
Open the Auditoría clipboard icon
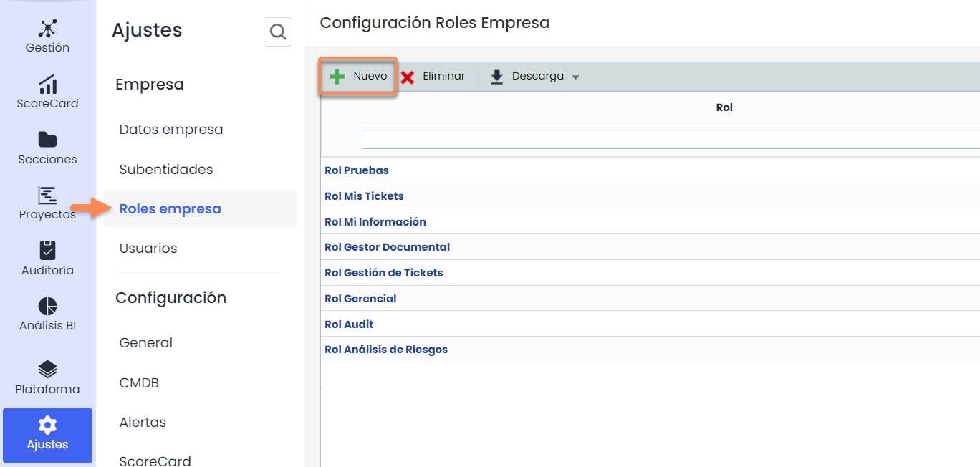pos(47,251)
